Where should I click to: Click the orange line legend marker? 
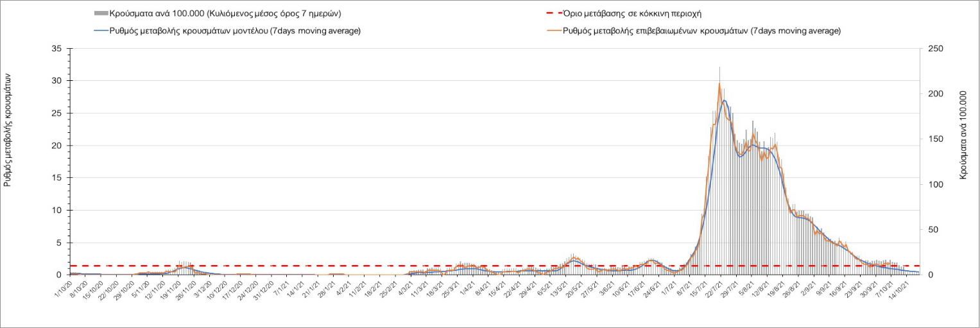(x=550, y=30)
